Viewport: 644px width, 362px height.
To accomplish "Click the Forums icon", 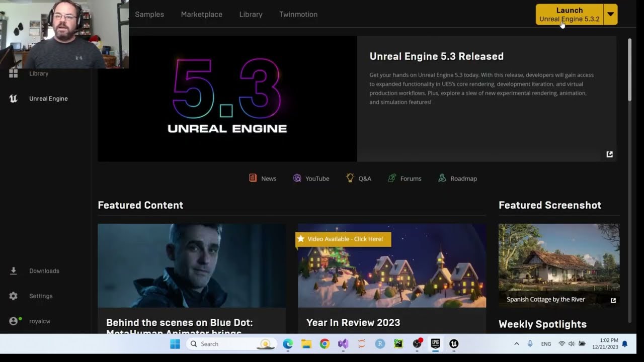I will (x=392, y=178).
